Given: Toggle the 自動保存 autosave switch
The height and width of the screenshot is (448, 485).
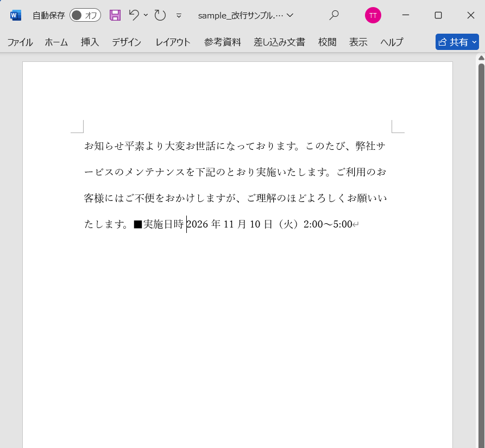Looking at the screenshot, I should (85, 15).
